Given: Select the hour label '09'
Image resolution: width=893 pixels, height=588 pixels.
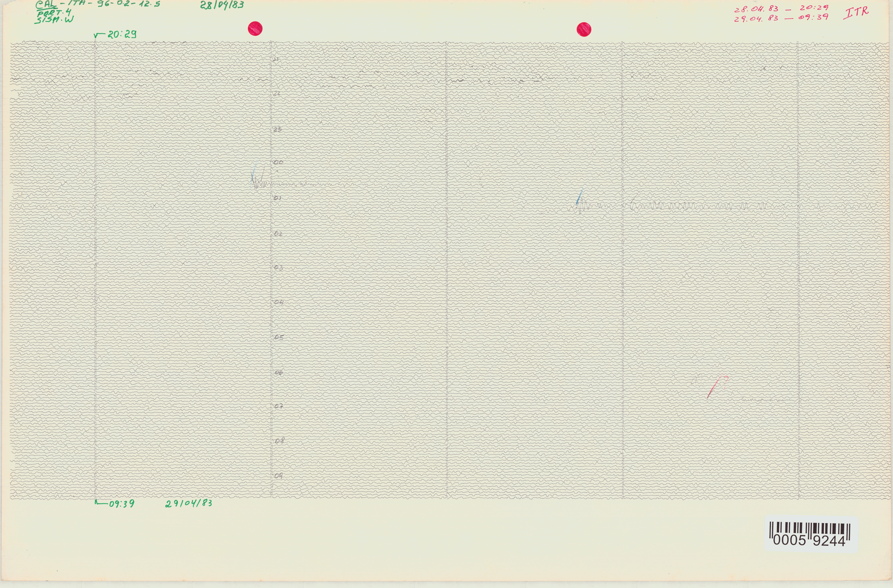Looking at the screenshot, I should [278, 476].
